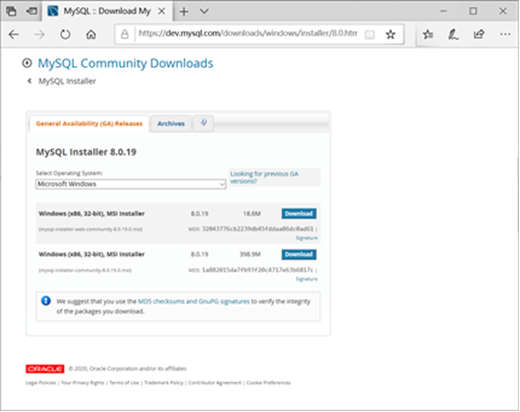Open the Settings and more ellipsis menu

pos(505,34)
